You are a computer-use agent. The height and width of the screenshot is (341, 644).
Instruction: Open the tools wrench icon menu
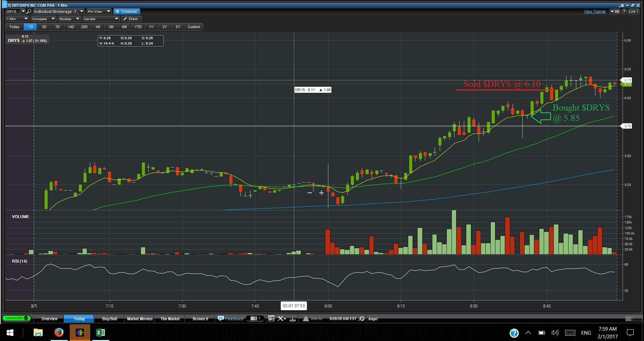pos(281,319)
